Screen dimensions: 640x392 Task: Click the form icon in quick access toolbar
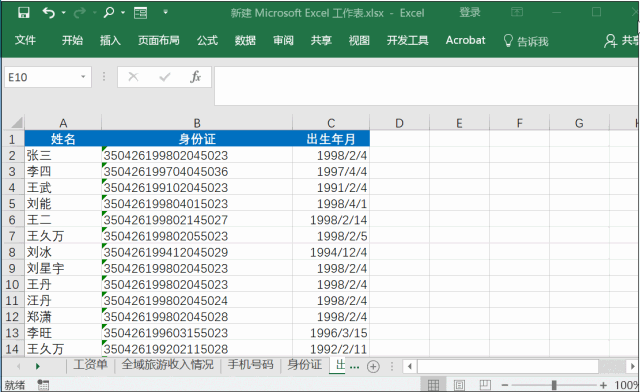click(x=140, y=13)
